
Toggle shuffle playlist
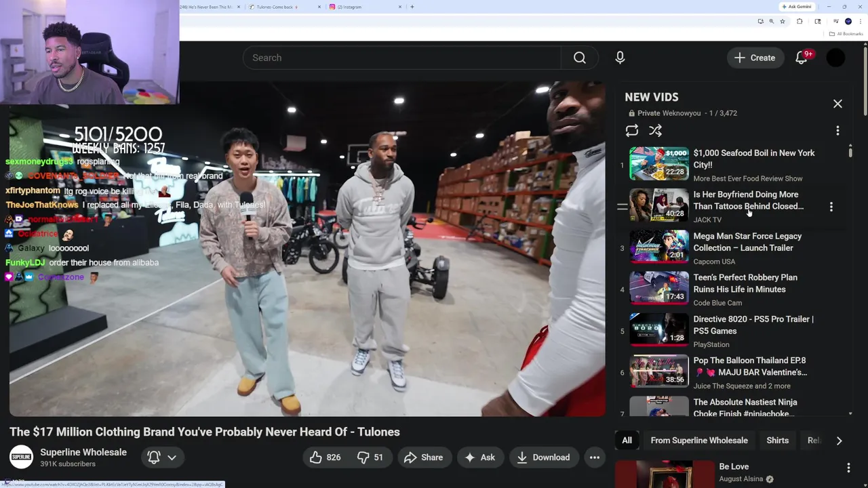[x=655, y=130]
